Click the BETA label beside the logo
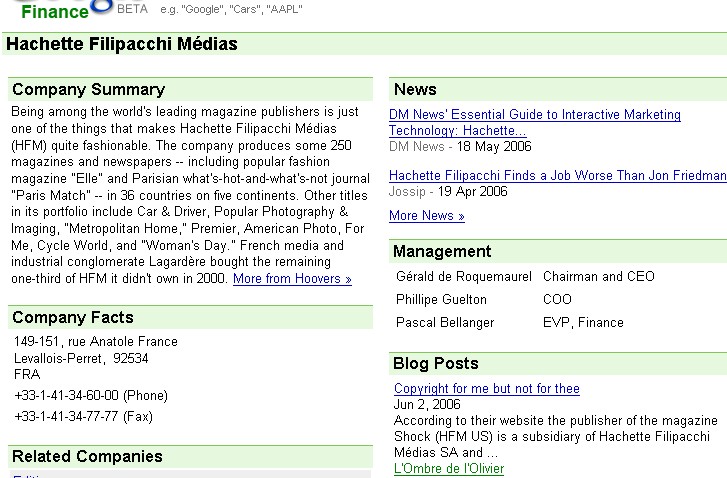The height and width of the screenshot is (478, 727). (x=133, y=9)
